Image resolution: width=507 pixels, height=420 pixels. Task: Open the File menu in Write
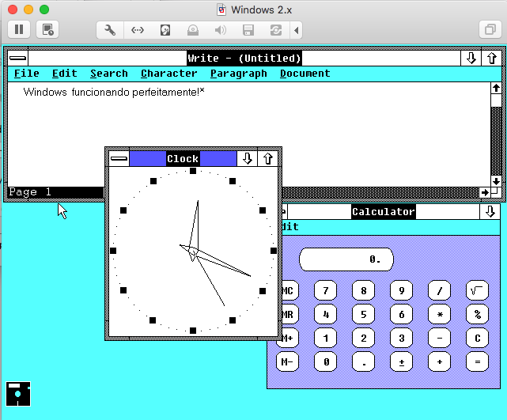pyautogui.click(x=26, y=74)
